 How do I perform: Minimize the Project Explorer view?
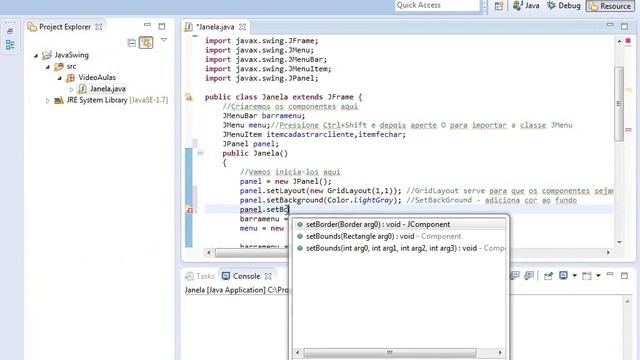coord(147,25)
